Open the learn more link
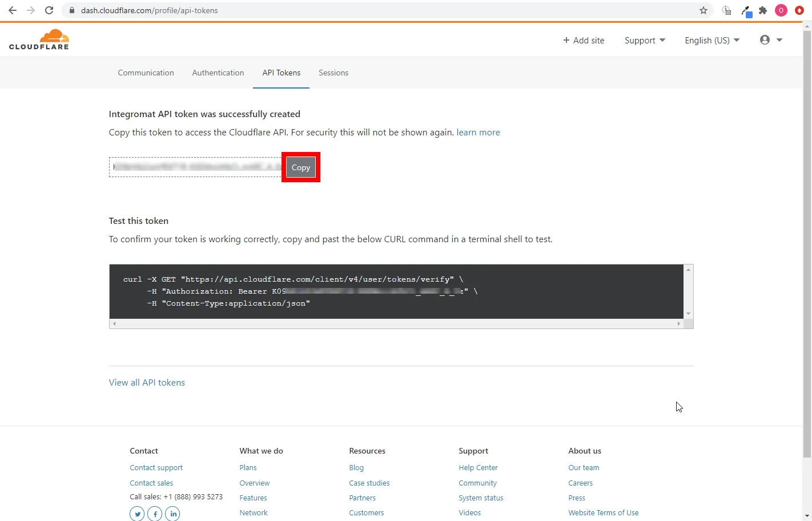This screenshot has height=521, width=812. click(478, 133)
